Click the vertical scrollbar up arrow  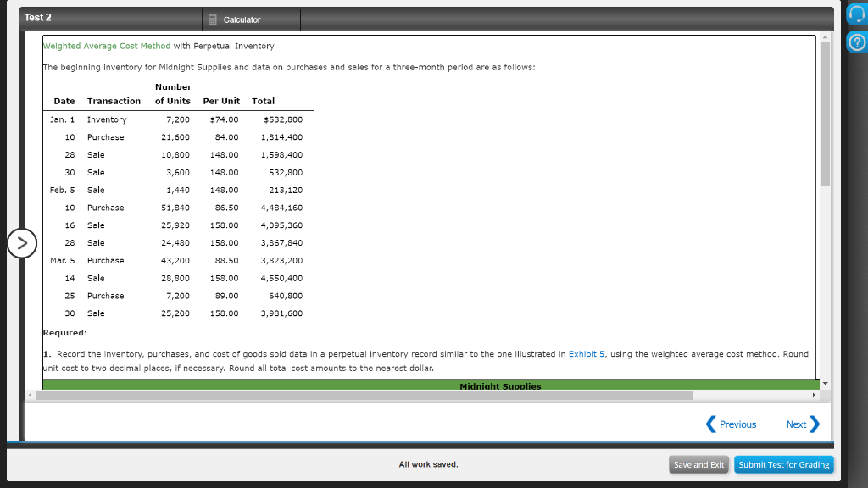pos(823,36)
